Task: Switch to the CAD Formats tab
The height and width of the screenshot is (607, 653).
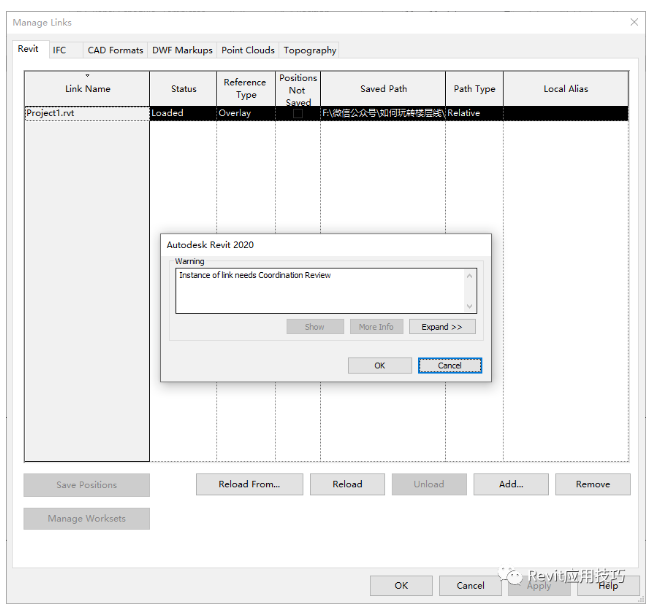Action: point(115,50)
